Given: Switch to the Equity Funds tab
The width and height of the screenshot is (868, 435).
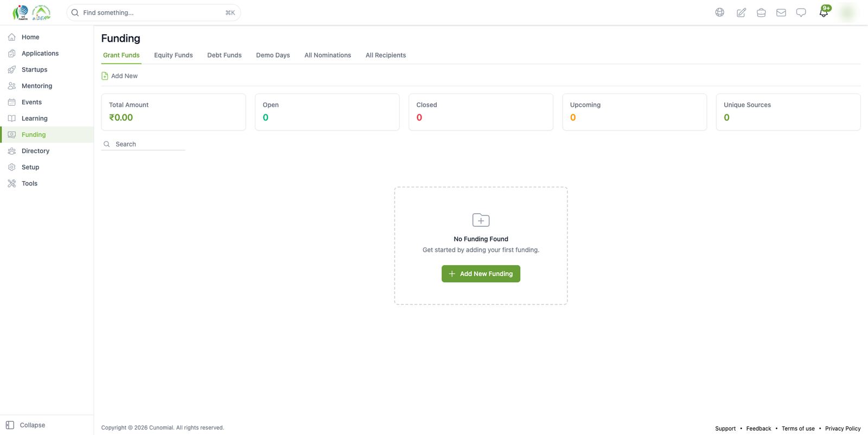Looking at the screenshot, I should click(174, 55).
